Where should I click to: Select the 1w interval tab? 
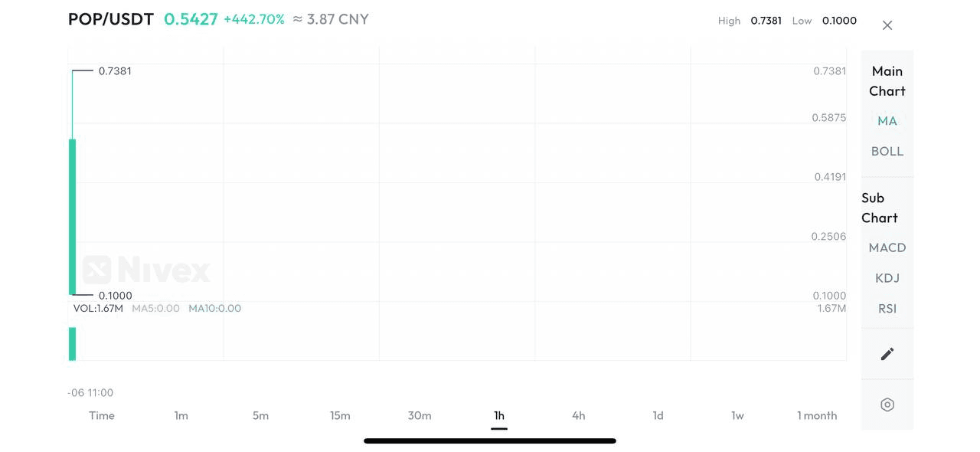coord(737,415)
